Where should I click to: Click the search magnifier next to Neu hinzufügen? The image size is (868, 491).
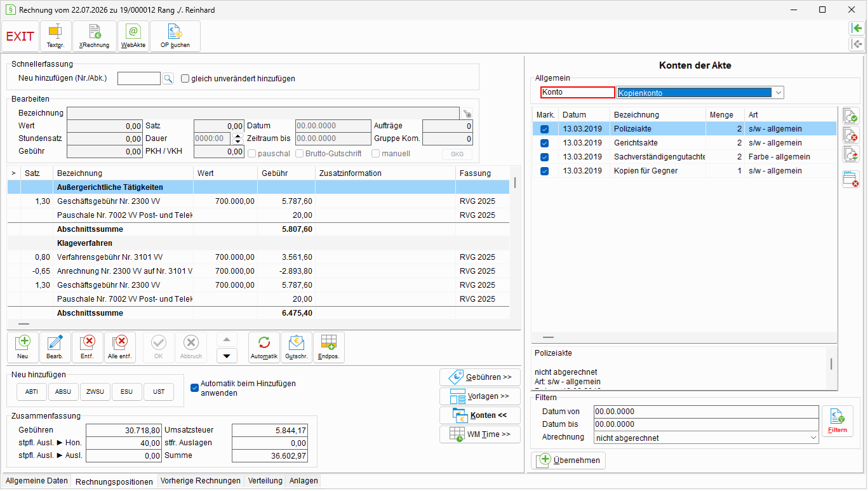tap(168, 79)
